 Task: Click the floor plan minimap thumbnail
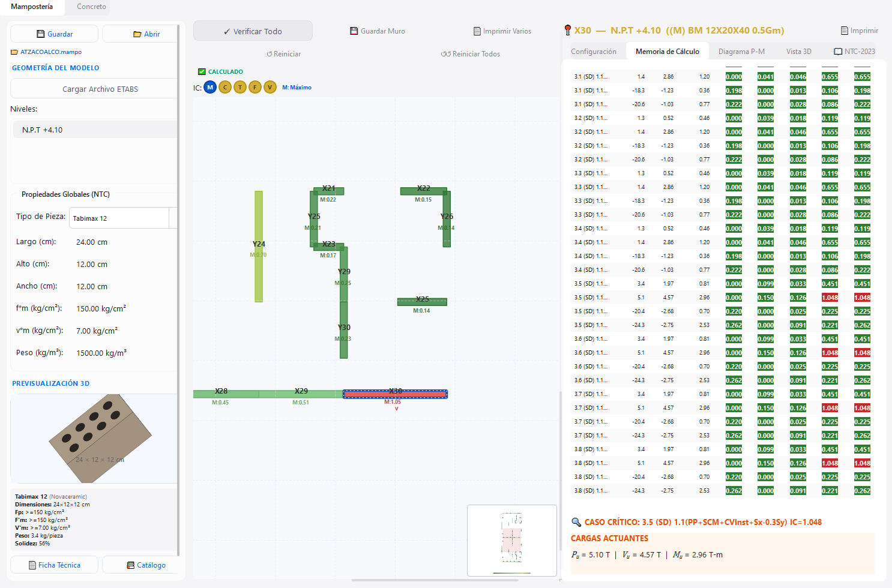point(512,540)
